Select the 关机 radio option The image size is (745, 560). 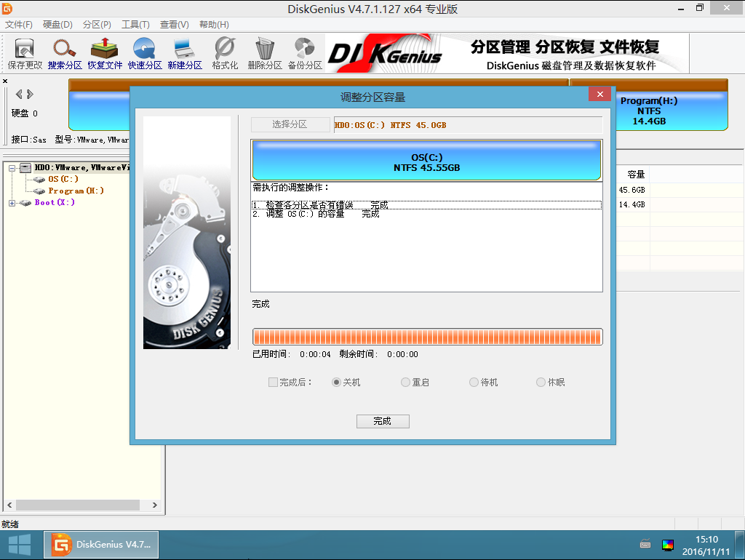tap(336, 383)
